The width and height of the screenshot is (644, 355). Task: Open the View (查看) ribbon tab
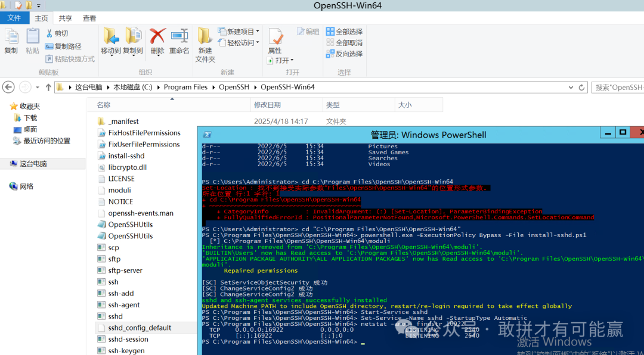89,18
